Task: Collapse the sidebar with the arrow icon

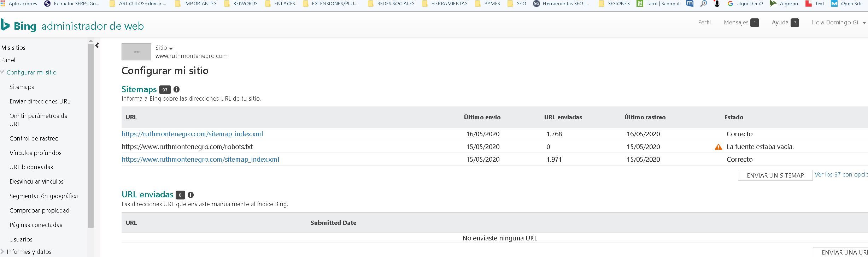Action: [x=97, y=45]
